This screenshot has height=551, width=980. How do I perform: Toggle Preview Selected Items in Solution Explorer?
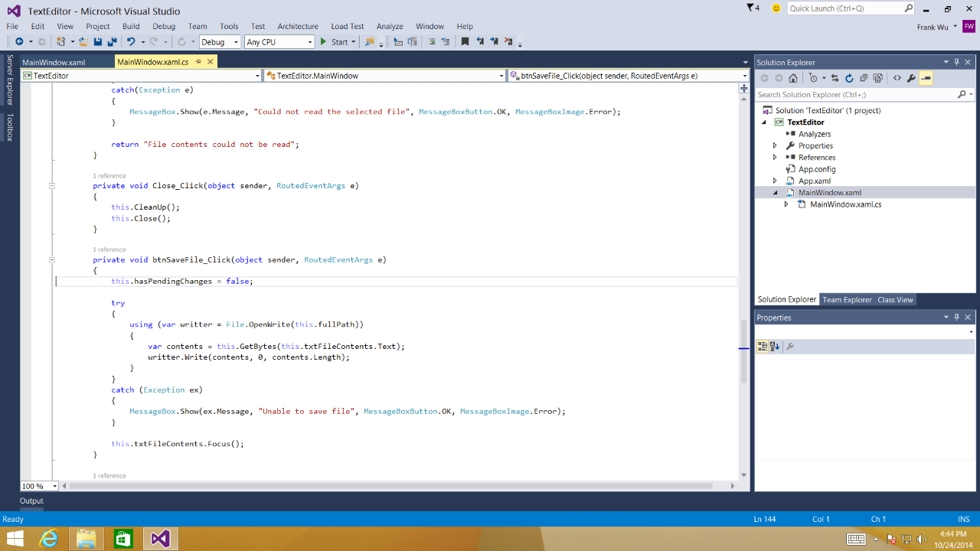926,78
